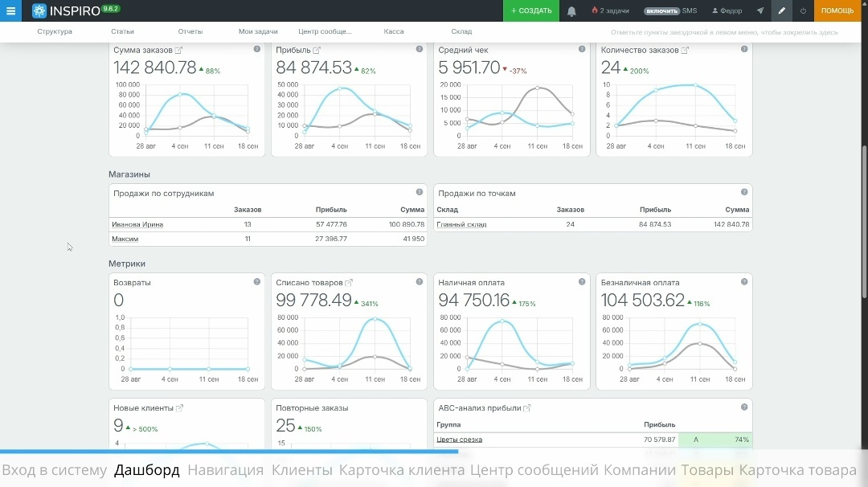Click the power logout icon

(803, 10)
